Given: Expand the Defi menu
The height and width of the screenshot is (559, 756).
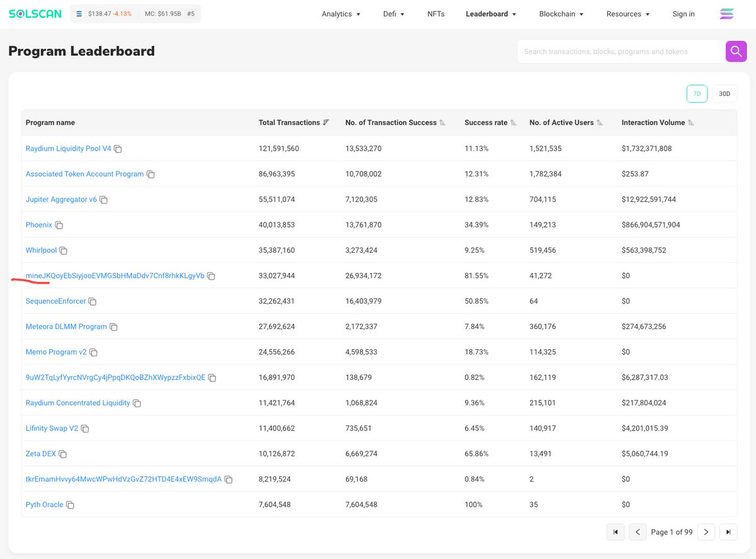Looking at the screenshot, I should pos(394,14).
